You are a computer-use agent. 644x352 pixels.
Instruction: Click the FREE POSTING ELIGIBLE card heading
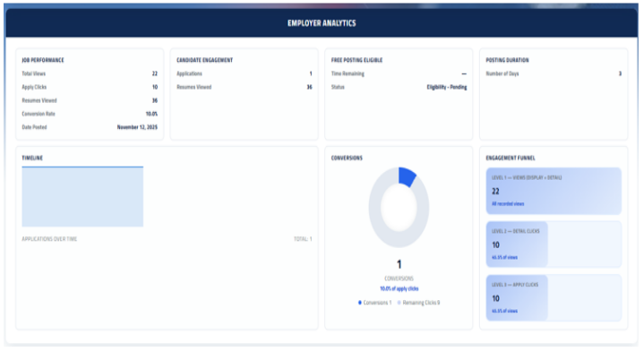[x=356, y=60]
